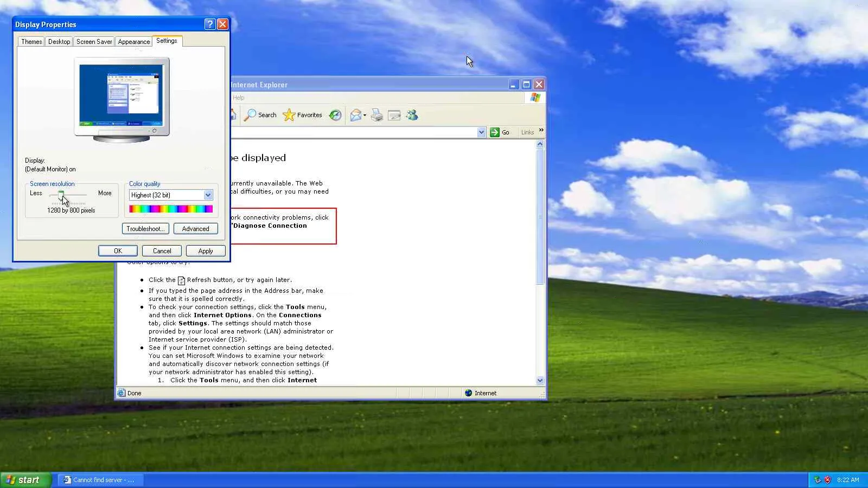Open the Appearance tab

(134, 42)
